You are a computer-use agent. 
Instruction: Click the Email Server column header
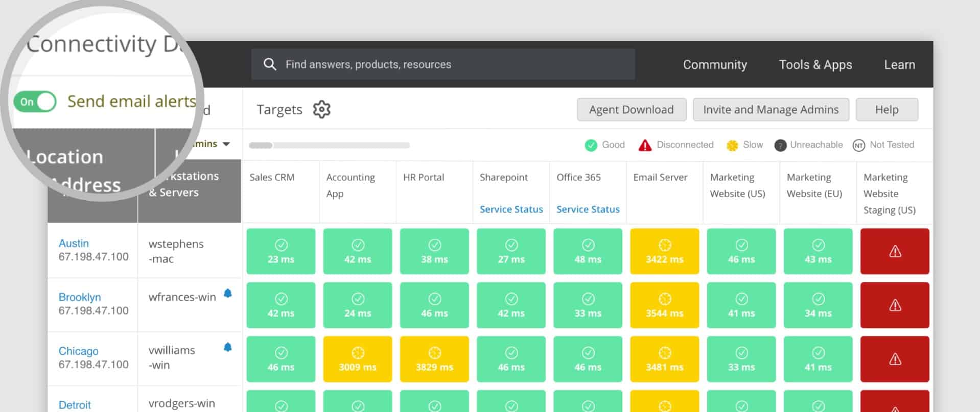pos(660,177)
